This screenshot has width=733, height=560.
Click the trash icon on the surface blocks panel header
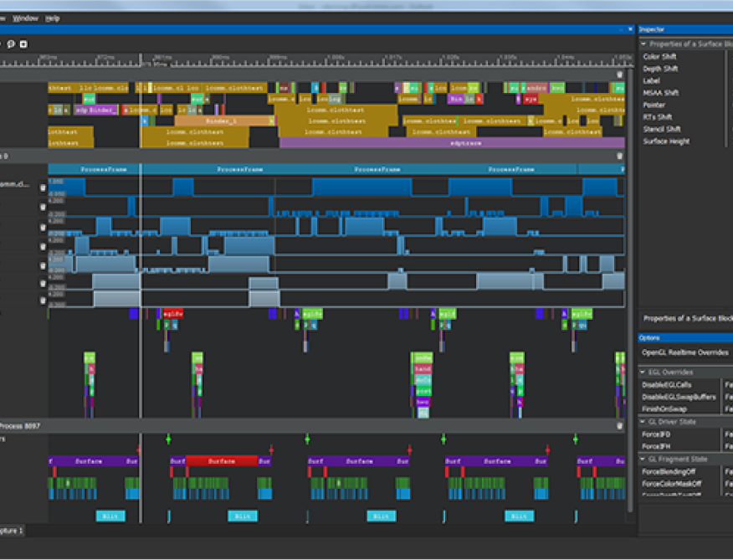click(619, 74)
